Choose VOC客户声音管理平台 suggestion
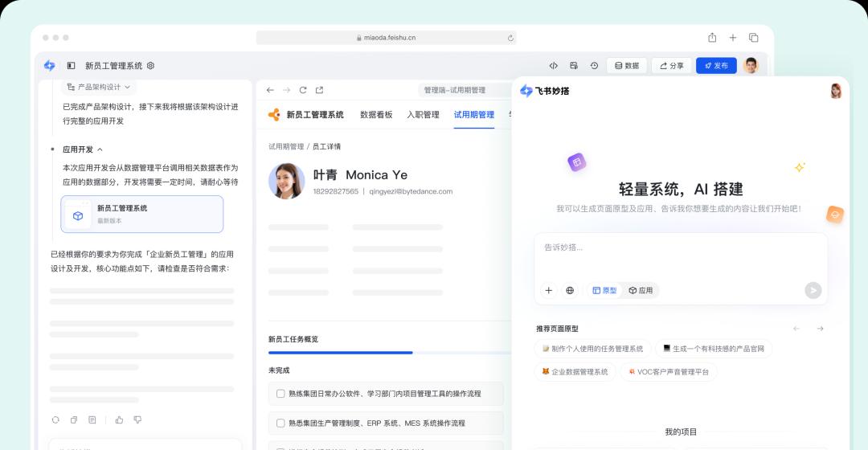The image size is (868, 450). click(x=668, y=372)
